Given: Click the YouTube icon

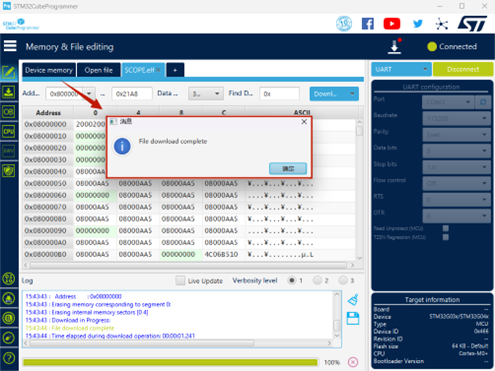Looking at the screenshot, I should (x=392, y=24).
